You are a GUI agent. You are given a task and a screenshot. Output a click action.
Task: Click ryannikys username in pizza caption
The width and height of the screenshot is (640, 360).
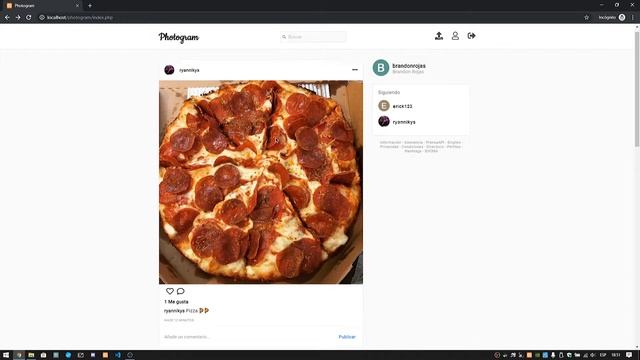[174, 311]
